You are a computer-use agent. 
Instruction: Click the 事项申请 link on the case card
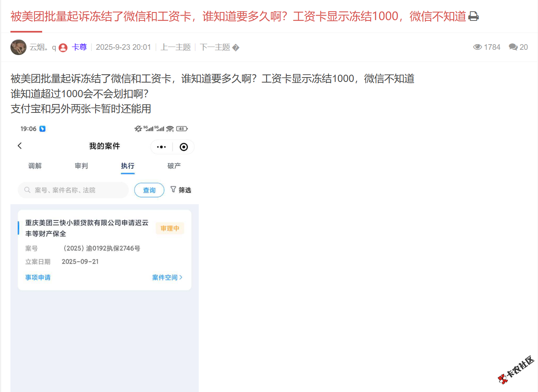[x=38, y=277]
